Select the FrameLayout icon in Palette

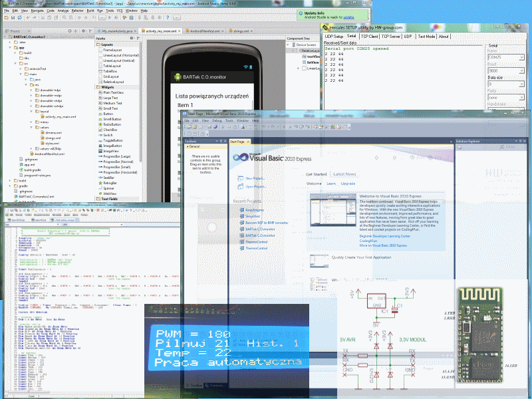[100, 50]
